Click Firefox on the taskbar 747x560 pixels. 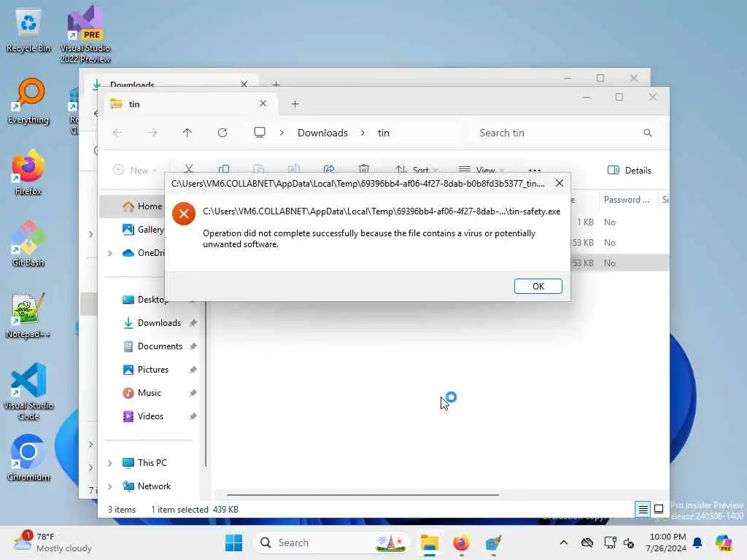pyautogui.click(x=461, y=542)
